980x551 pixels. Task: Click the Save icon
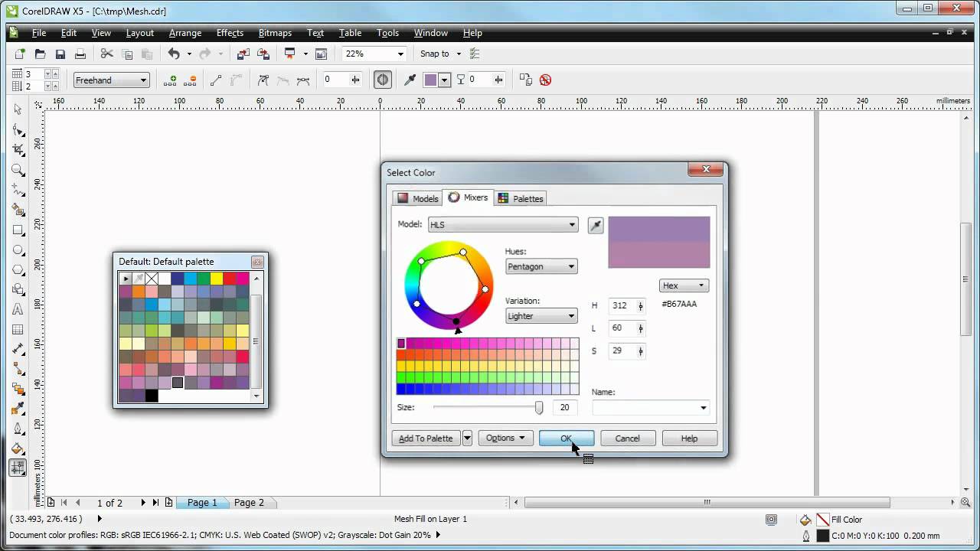point(60,54)
